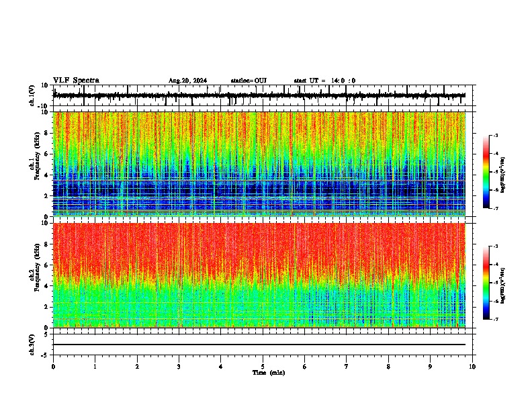Select the date label "Aug.20, 2024"
532x411 pixels.
point(187,81)
